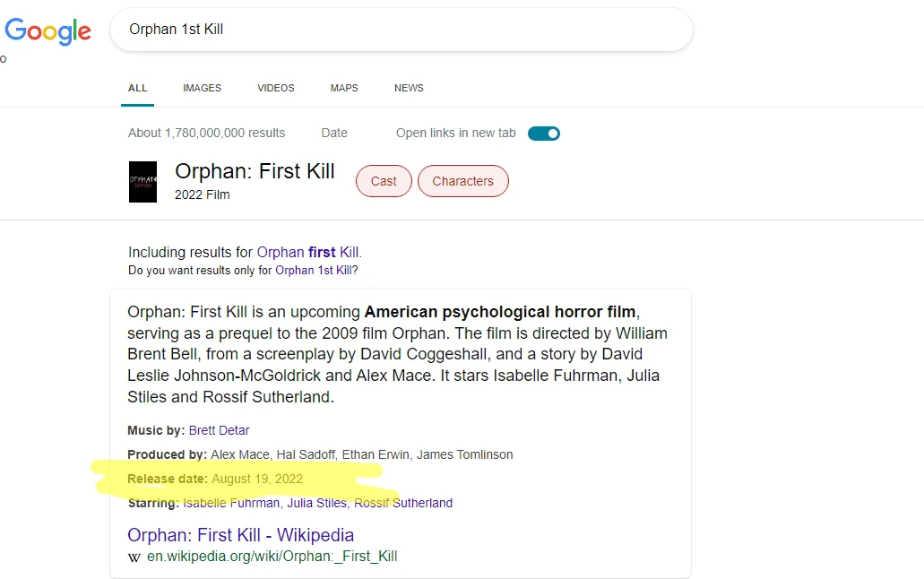Open the Isabelle Fuhrman link
The image size is (924, 579).
coord(231,503)
